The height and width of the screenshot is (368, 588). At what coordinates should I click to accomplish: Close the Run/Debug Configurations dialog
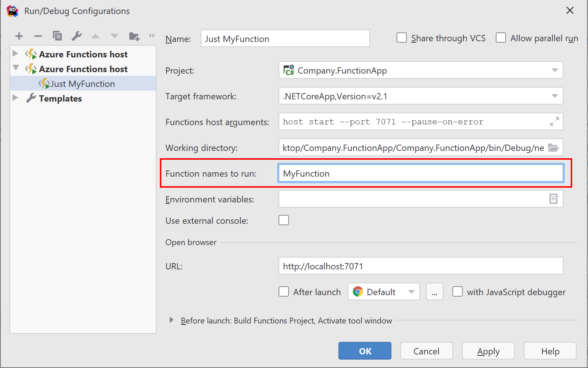click(570, 10)
